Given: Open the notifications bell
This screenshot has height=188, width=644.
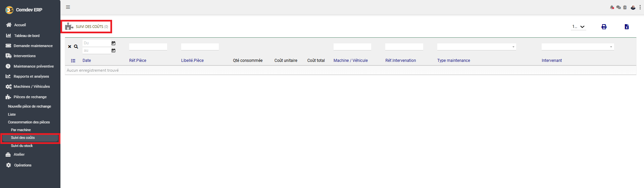Looking at the screenshot, I should [x=612, y=7].
